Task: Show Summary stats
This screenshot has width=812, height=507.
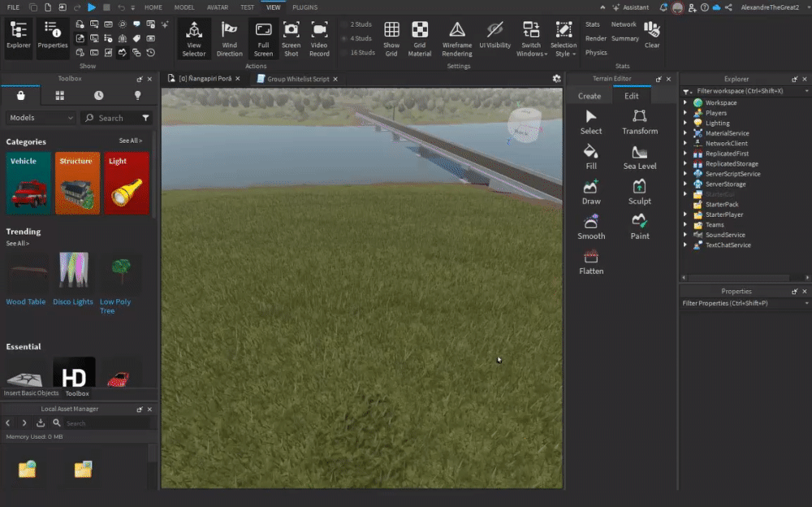Action: (624, 38)
